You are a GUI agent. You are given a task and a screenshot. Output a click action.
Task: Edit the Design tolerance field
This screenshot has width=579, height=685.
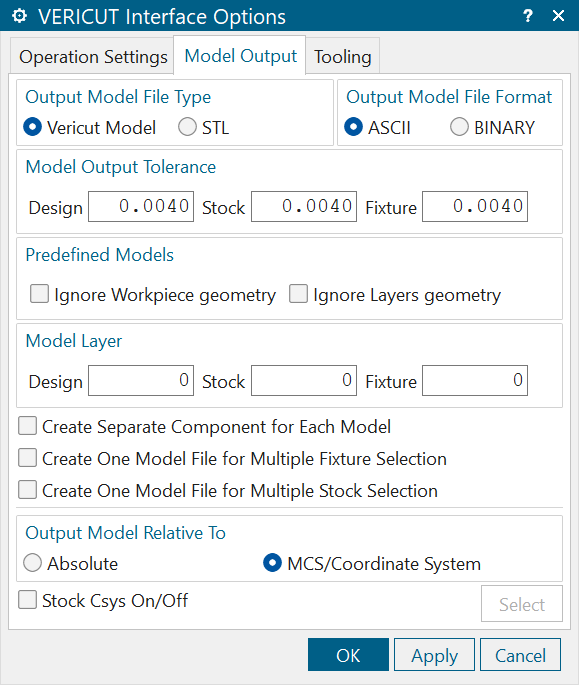click(141, 206)
